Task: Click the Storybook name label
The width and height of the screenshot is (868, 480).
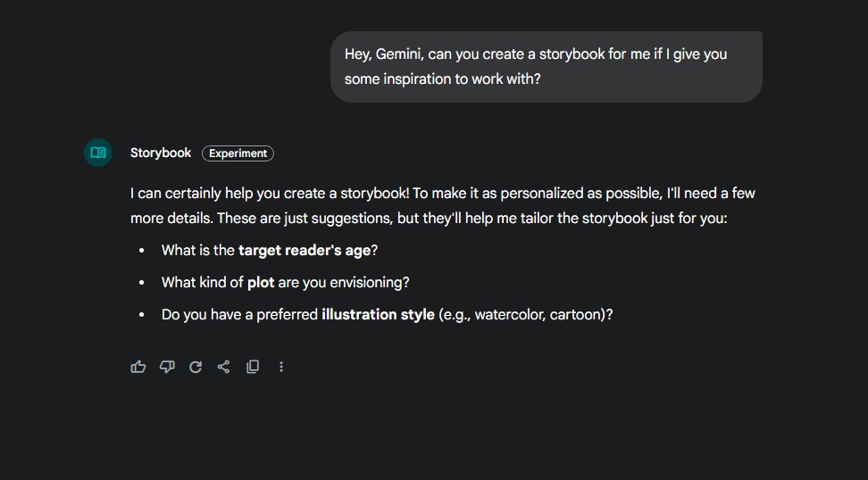Action: 161,153
